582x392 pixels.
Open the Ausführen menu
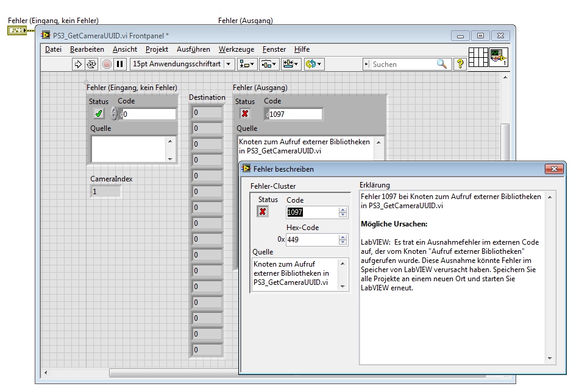(x=193, y=49)
